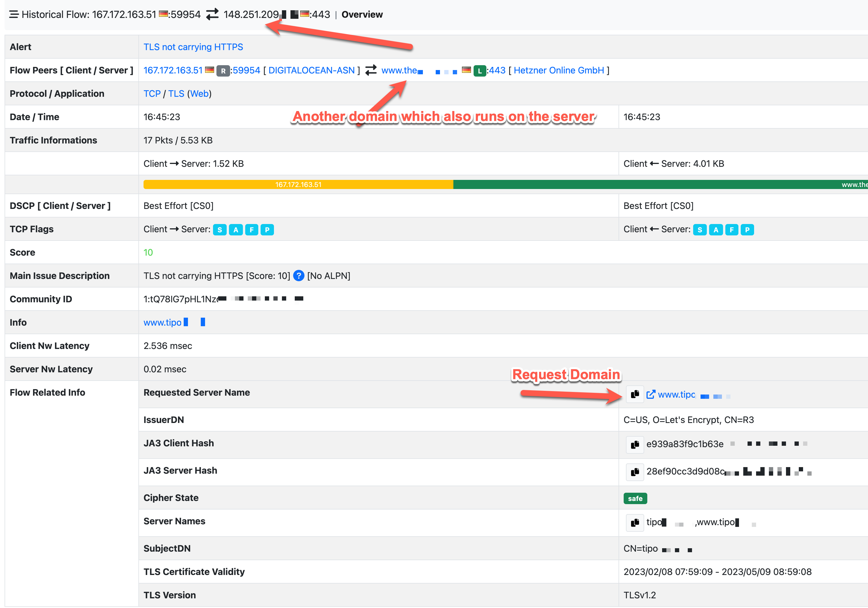Viewport: 868px width, 608px height.
Task: Click the German flag beside client IP
Action: (210, 70)
